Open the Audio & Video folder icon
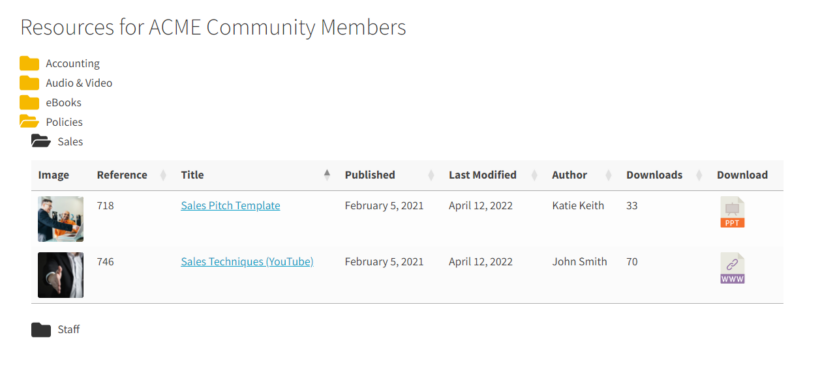Image resolution: width=820 pixels, height=367 pixels. (x=29, y=83)
